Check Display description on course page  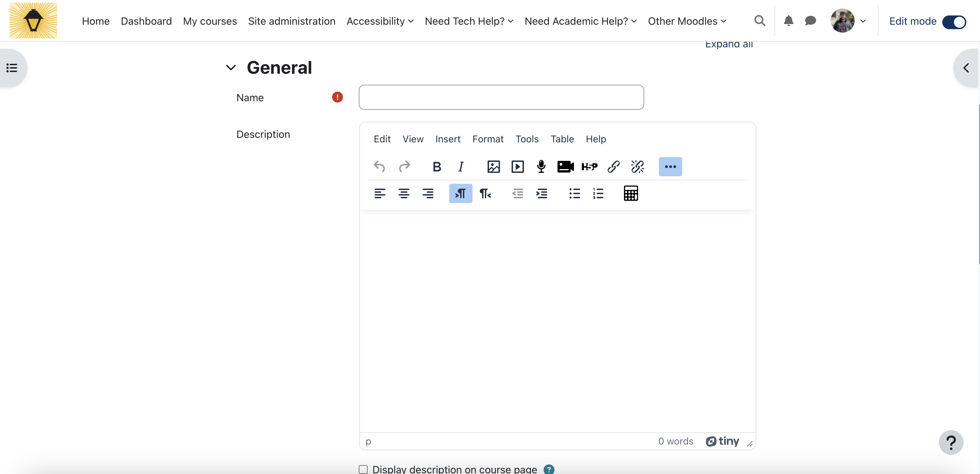pyautogui.click(x=363, y=469)
